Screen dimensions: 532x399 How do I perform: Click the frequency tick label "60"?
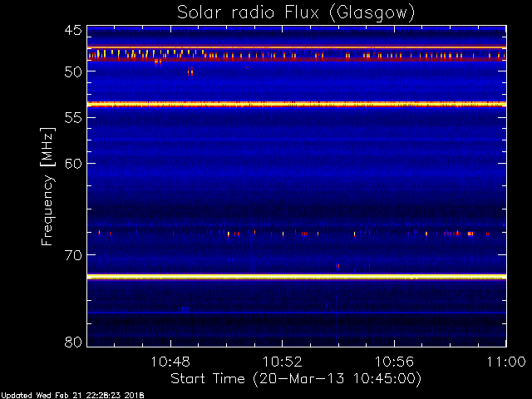tap(73, 164)
